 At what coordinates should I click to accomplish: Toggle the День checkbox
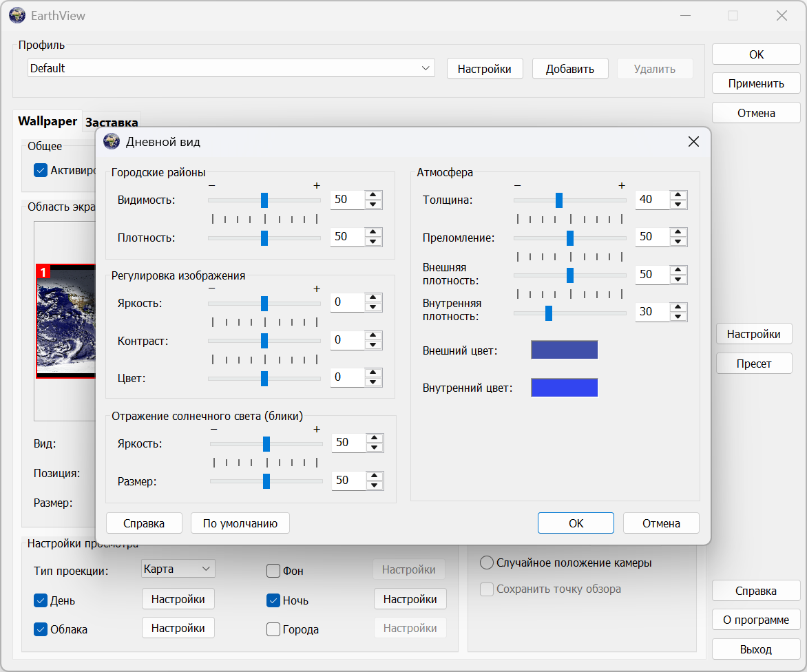click(x=41, y=600)
